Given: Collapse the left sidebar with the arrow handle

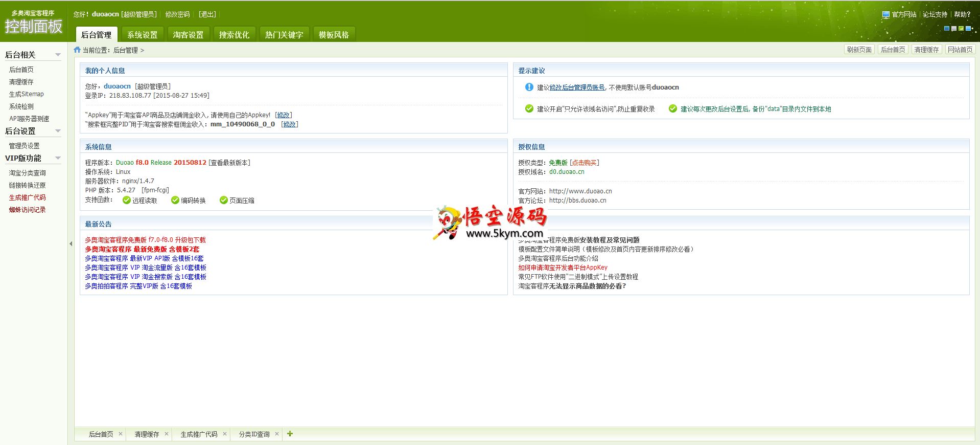Looking at the screenshot, I should point(71,243).
